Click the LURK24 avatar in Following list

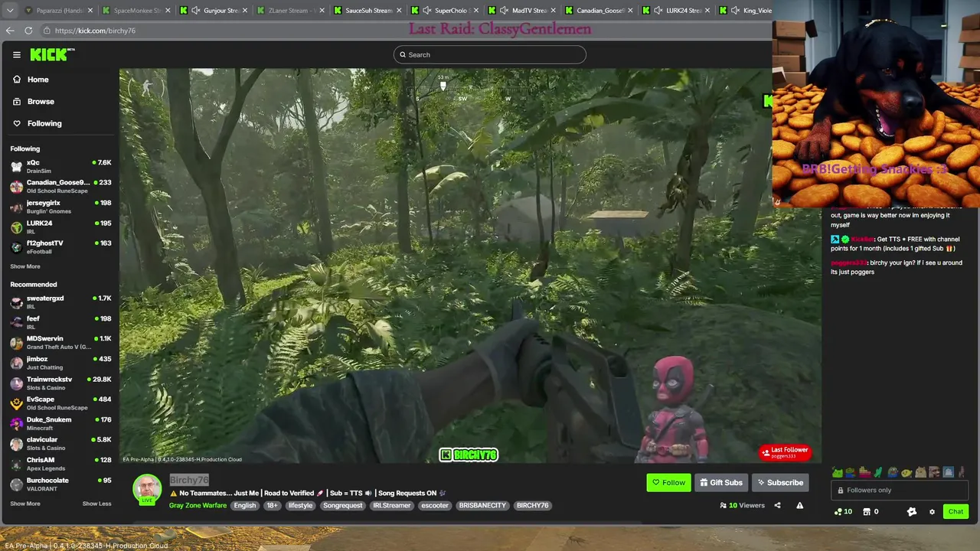[16, 227]
